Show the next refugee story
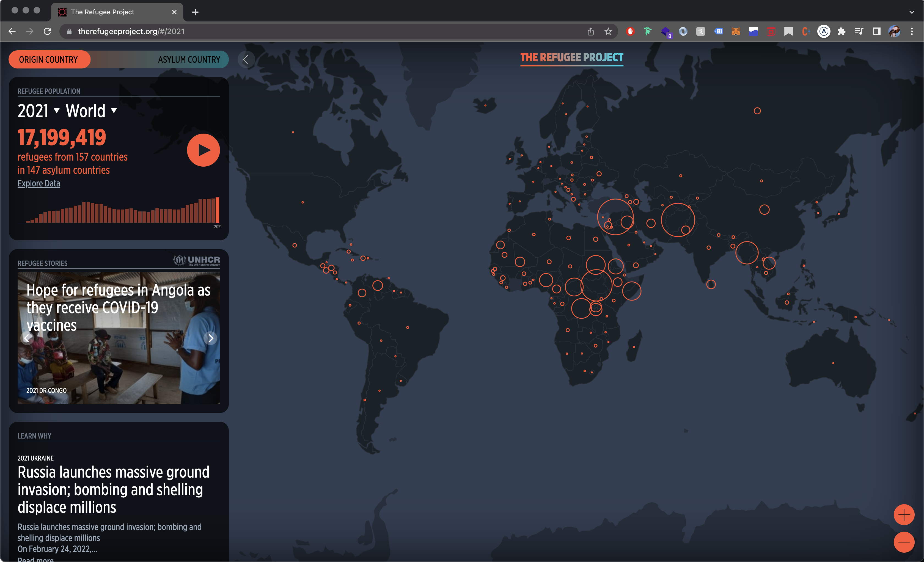924x562 pixels. tap(211, 338)
